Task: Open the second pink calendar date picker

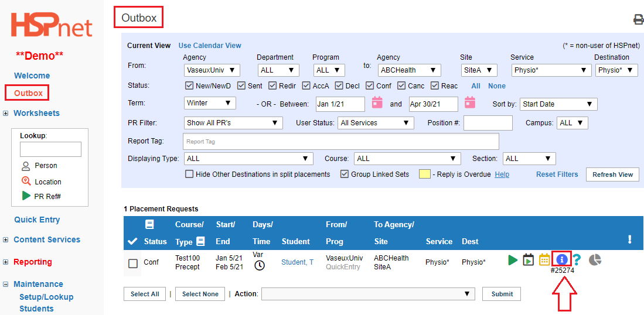Action: point(470,102)
